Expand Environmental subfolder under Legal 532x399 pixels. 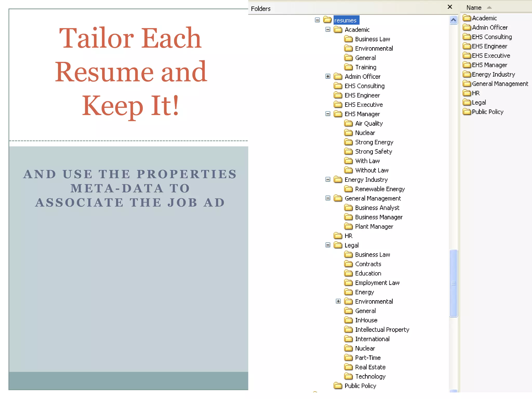point(338,301)
